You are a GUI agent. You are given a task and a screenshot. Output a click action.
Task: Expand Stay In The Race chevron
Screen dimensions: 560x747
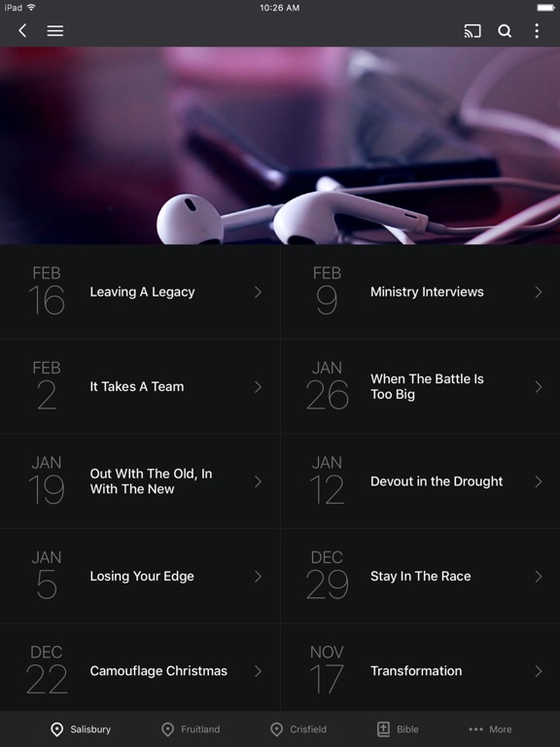click(x=538, y=577)
